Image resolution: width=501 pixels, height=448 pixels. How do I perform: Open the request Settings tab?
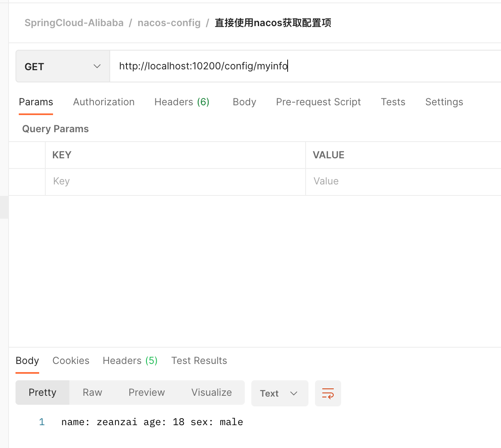click(x=444, y=102)
